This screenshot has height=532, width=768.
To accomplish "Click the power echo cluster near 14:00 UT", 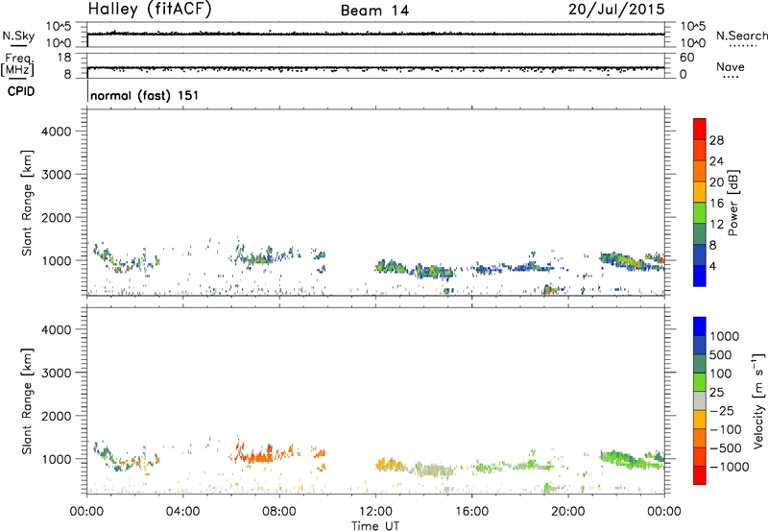I will pos(434,271).
